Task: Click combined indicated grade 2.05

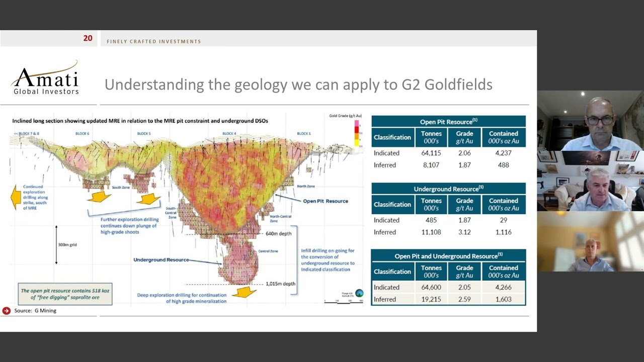Action: pos(464,287)
